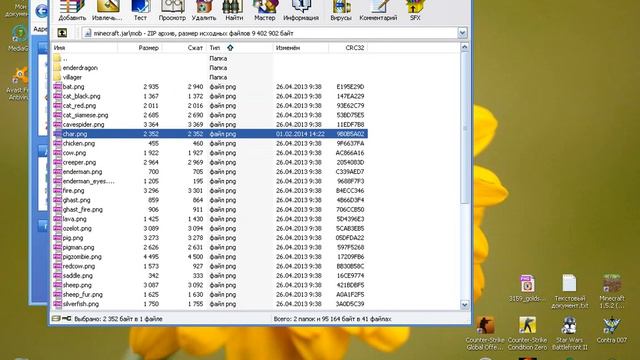Select the pigzombie.png file
Viewport: 640px width, 360px height.
point(210,257)
